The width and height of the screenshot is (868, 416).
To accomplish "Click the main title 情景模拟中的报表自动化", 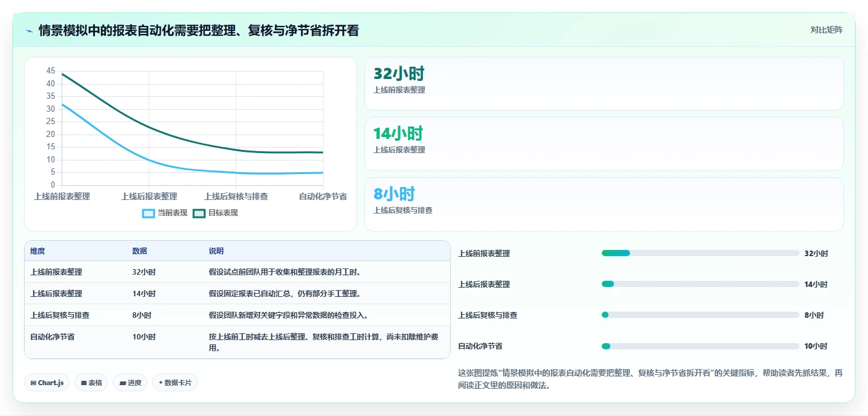I will [199, 31].
